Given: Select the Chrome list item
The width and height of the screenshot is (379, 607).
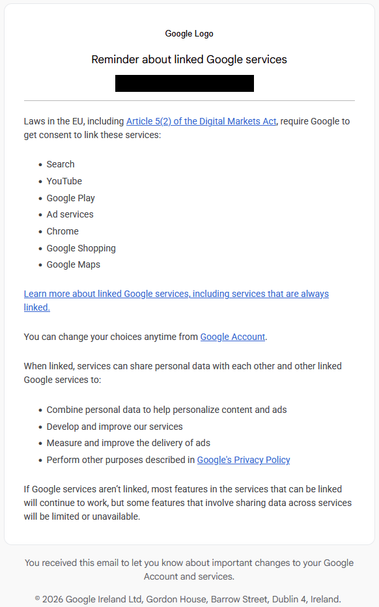Looking at the screenshot, I should [x=62, y=231].
